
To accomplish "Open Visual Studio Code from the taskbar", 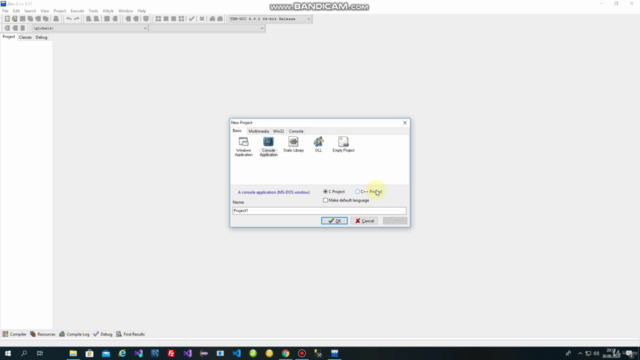I will coord(236,353).
